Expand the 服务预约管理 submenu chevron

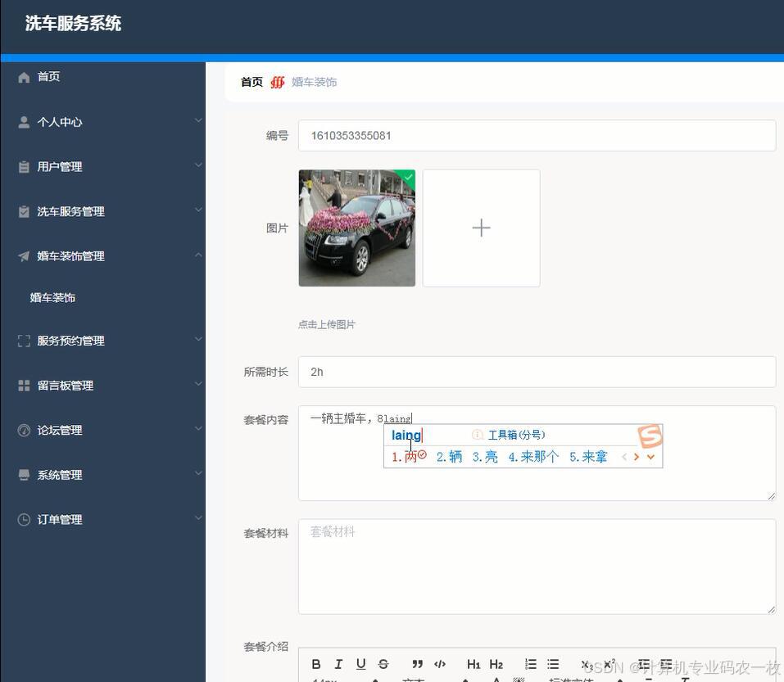(x=198, y=339)
